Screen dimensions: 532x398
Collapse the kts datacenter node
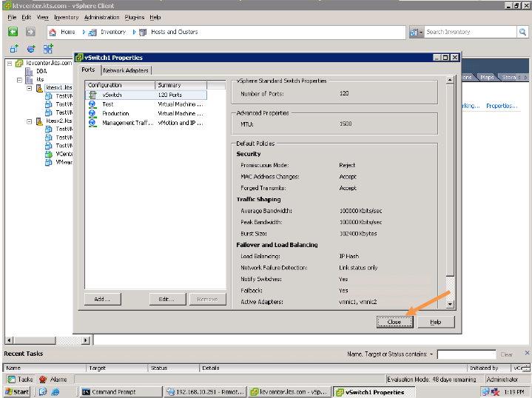tap(19, 80)
